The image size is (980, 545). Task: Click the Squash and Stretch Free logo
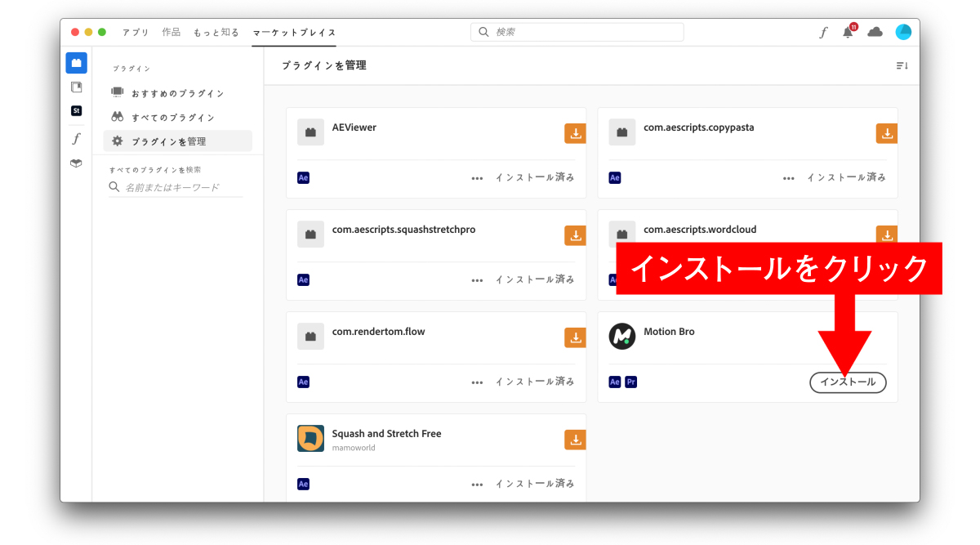point(310,438)
